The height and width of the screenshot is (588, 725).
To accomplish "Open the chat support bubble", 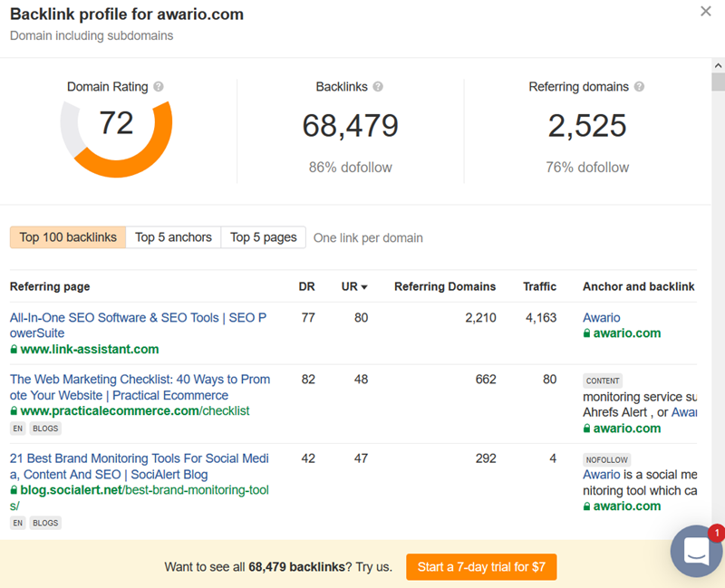I will 696,550.
